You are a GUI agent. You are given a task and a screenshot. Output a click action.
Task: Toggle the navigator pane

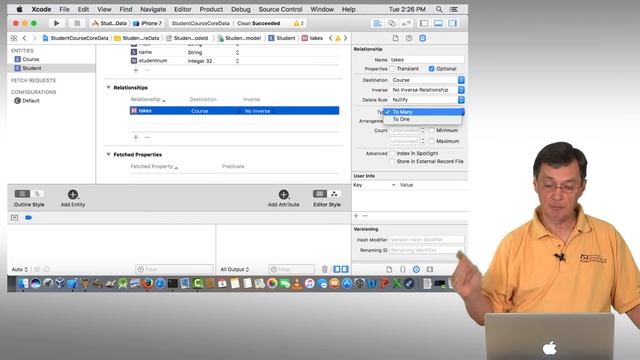424,23
